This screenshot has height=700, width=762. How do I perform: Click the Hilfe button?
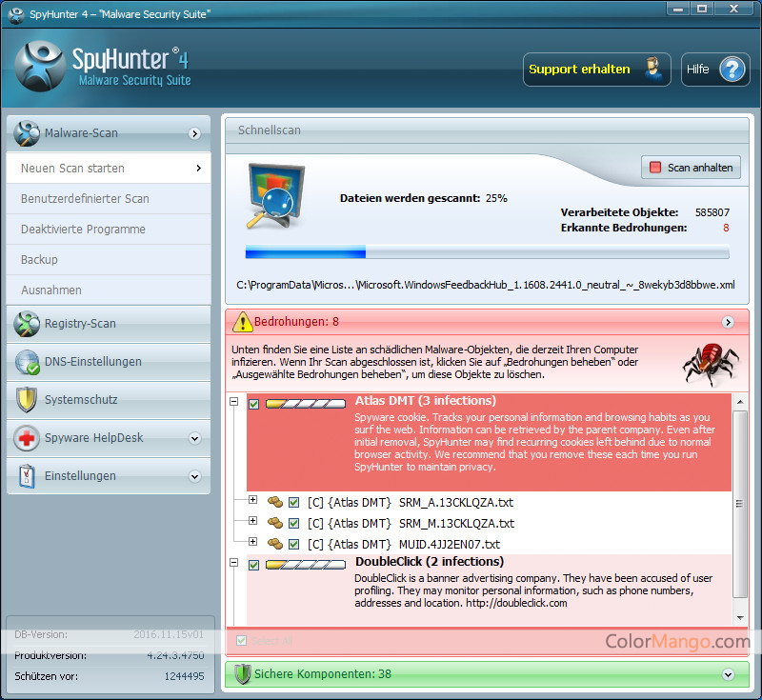pos(715,70)
